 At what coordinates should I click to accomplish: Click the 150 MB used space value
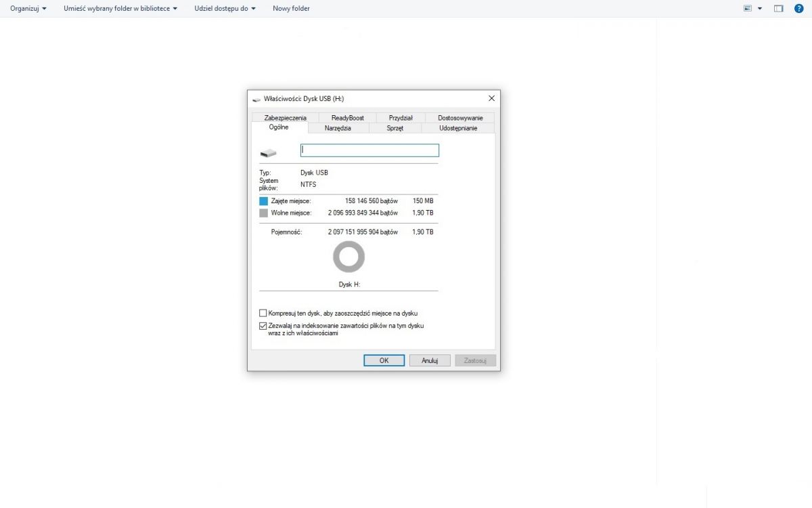pyautogui.click(x=423, y=201)
